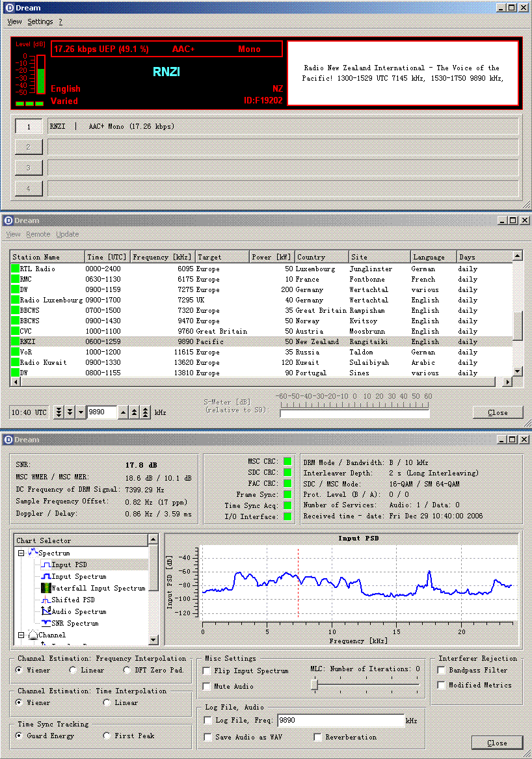532x759 pixels.
Task: Show the Audio Spectrum chart
Action: pos(78,611)
